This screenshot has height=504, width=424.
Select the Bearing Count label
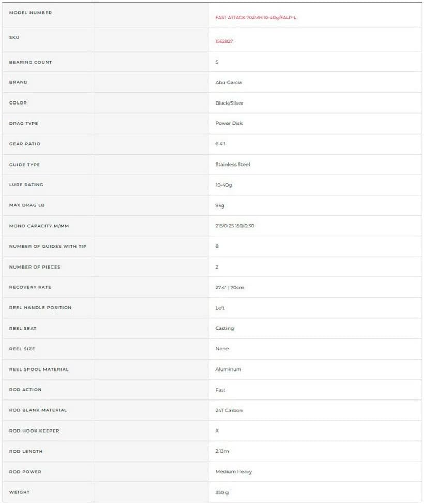pyautogui.click(x=31, y=62)
